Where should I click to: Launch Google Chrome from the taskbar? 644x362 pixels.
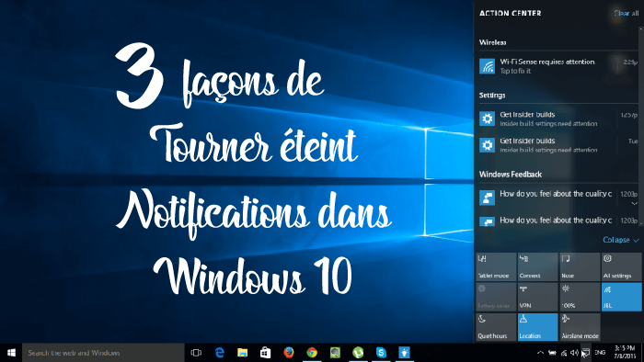click(x=312, y=353)
